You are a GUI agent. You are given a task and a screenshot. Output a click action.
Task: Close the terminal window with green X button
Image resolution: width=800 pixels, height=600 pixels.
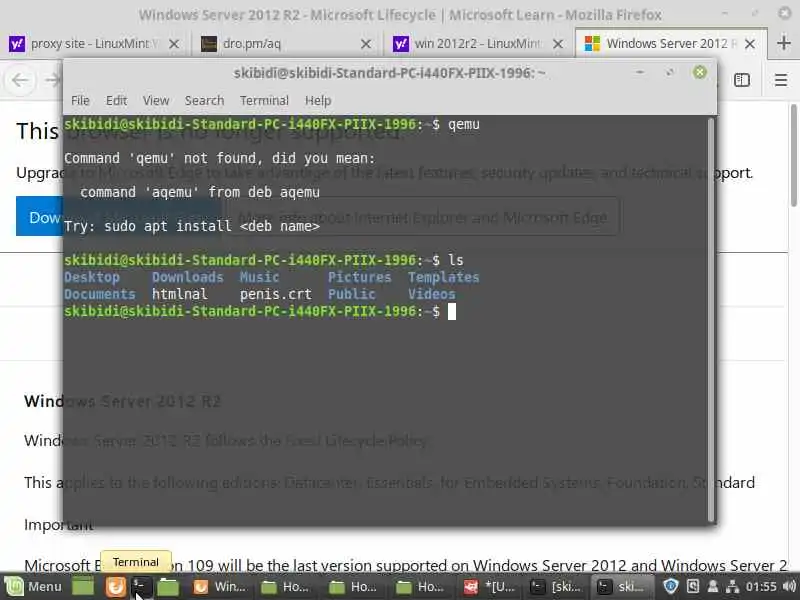coord(700,72)
